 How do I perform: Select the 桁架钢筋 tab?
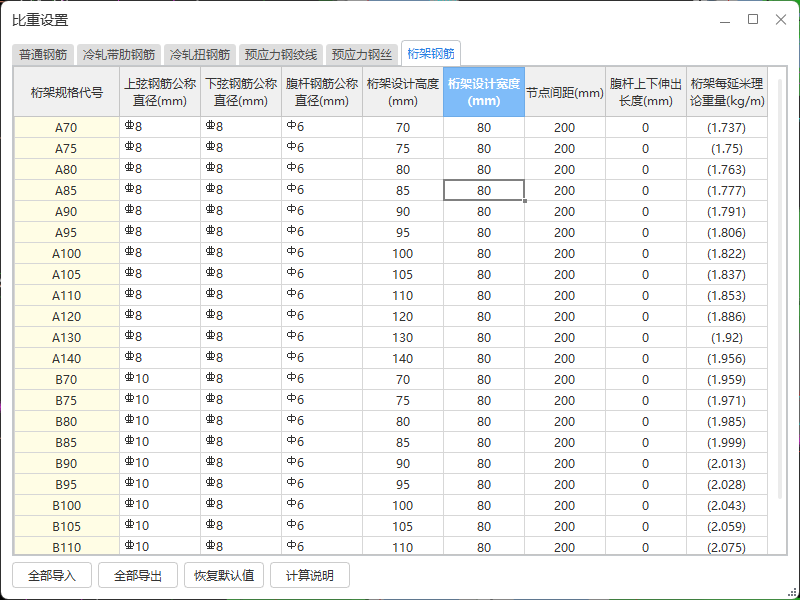[431, 54]
